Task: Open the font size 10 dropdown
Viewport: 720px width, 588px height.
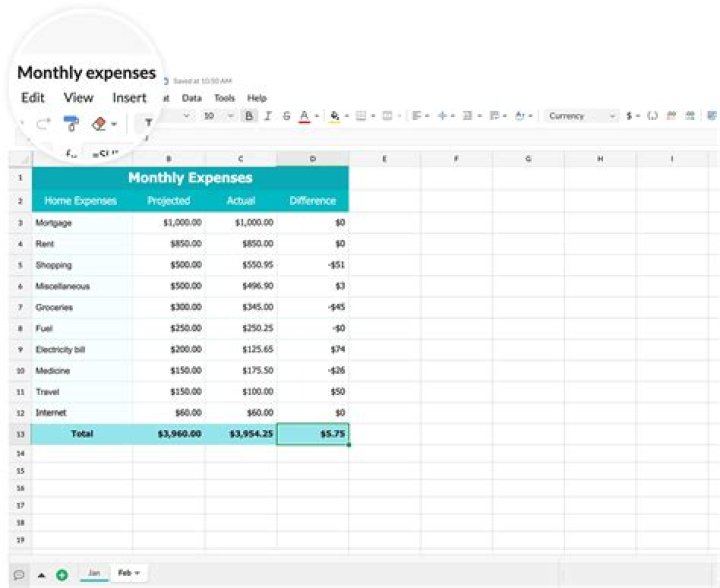Action: (x=219, y=116)
